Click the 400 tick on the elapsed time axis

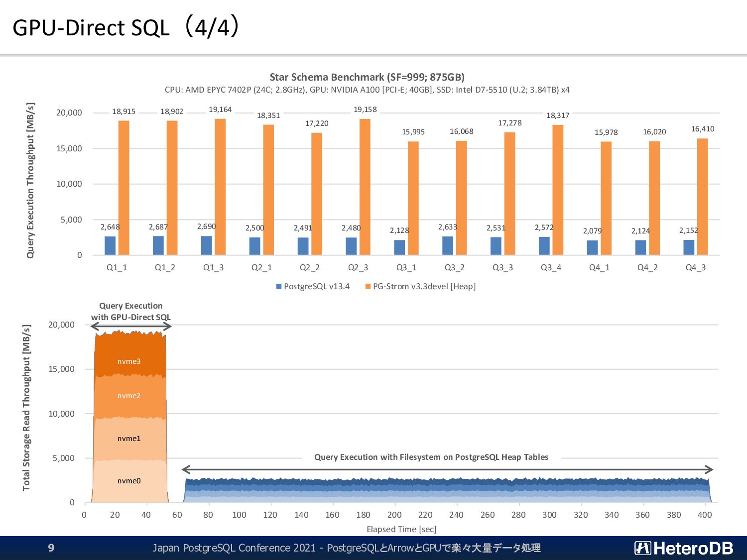(x=705, y=515)
